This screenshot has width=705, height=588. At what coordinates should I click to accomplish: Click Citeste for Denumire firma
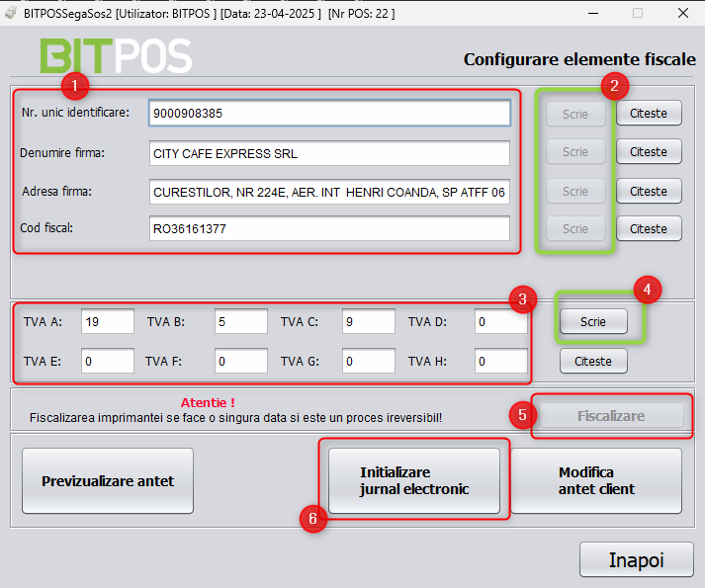649,151
